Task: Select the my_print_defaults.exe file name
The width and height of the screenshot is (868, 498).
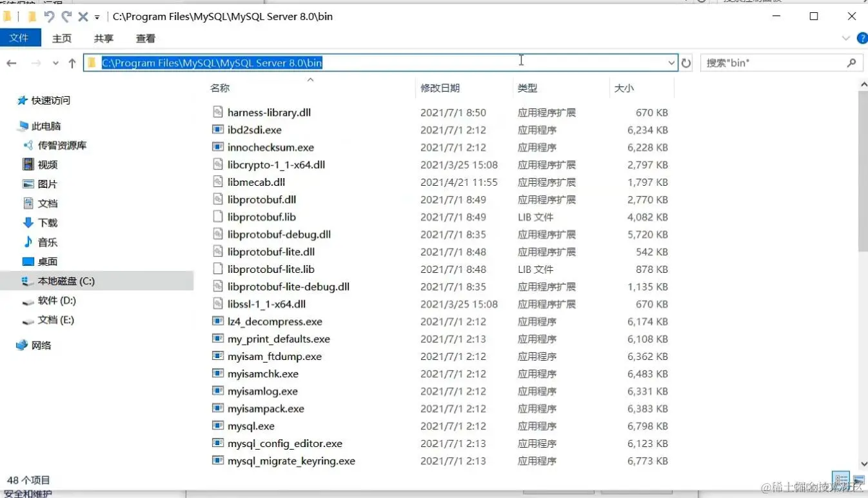Action: point(279,339)
